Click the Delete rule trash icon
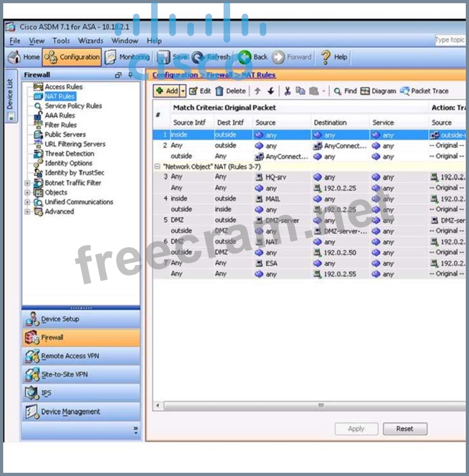Image resolution: width=469 pixels, height=476 pixels. tap(220, 91)
